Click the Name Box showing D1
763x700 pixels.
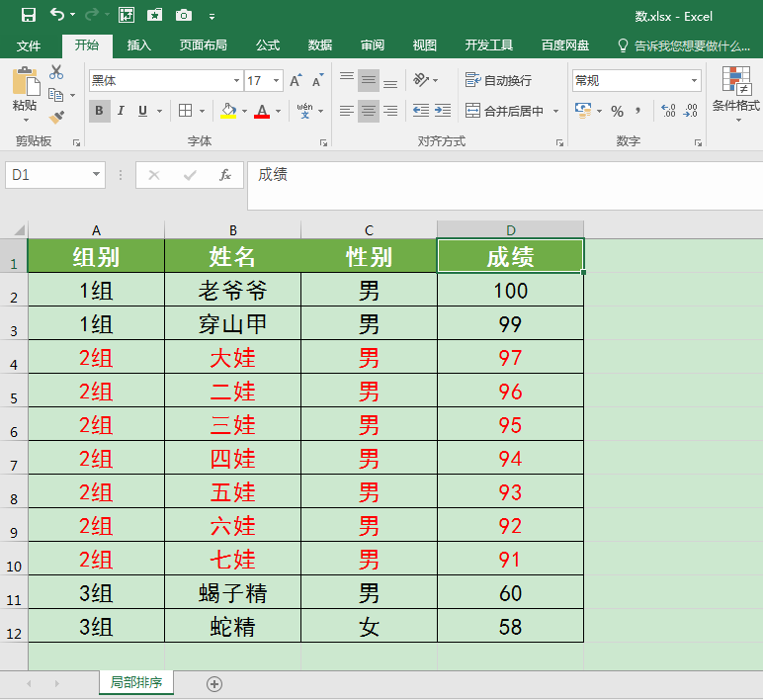[48, 175]
